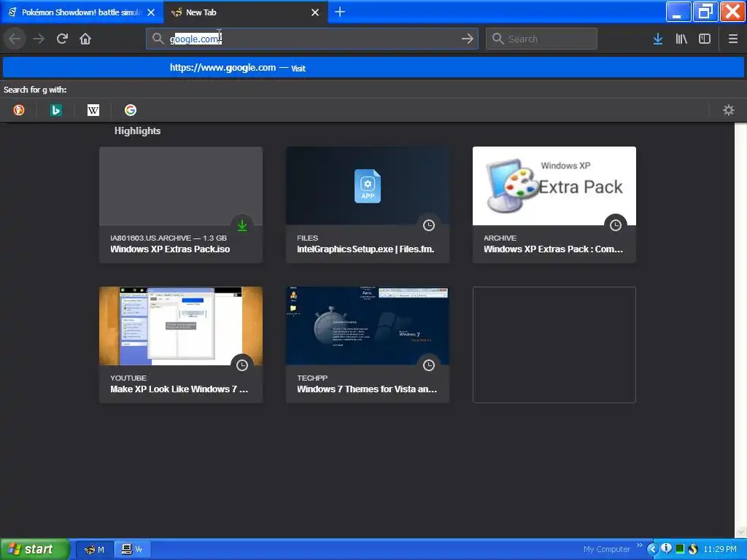The height and width of the screenshot is (560, 747).
Task: Click the green download icon on the ISO card
Action: point(242,225)
